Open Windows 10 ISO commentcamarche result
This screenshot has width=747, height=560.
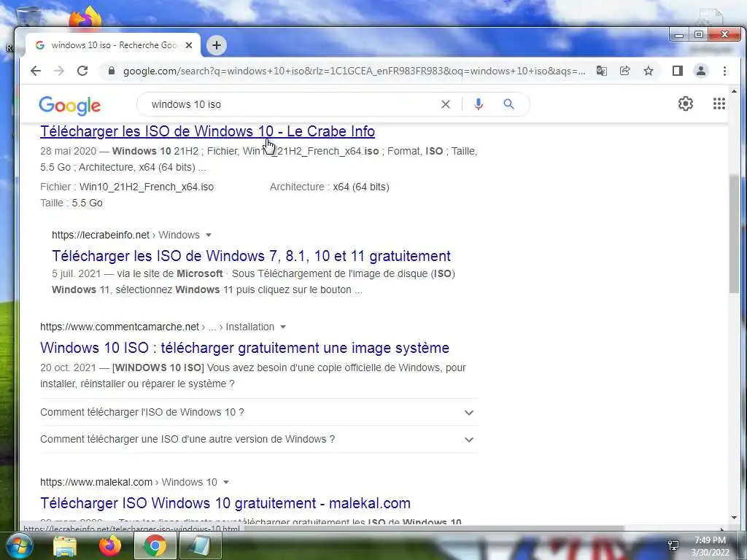pos(244,348)
